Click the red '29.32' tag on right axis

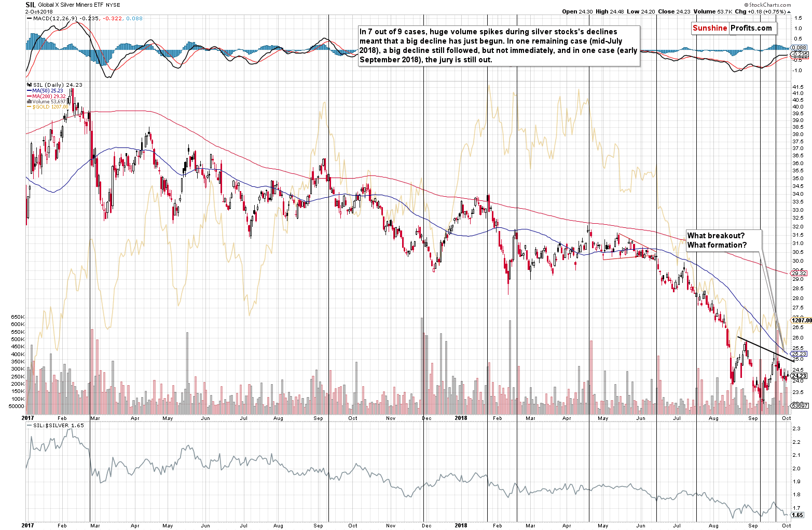tap(800, 273)
